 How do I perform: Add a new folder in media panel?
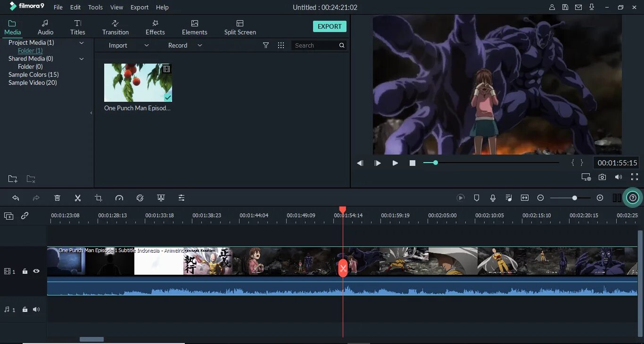tap(13, 179)
